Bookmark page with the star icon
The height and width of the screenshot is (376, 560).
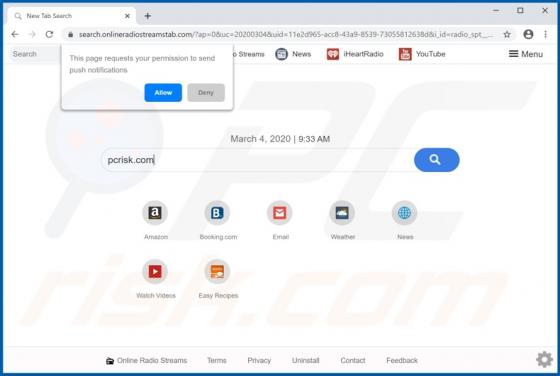coord(507,34)
